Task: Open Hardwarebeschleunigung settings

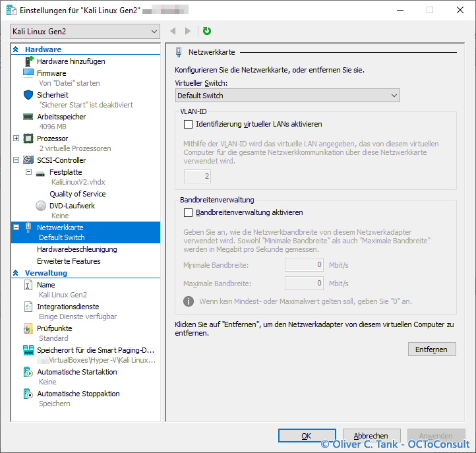Action: coord(77,249)
